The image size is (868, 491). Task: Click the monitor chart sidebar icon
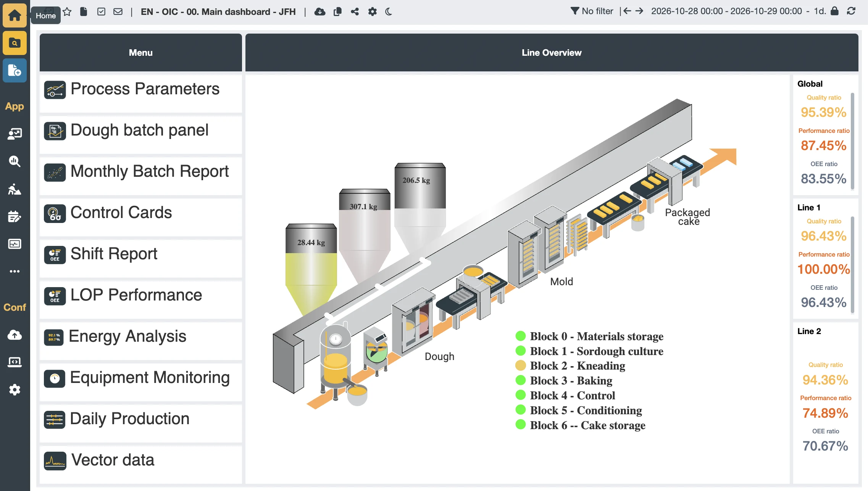pos(15,244)
